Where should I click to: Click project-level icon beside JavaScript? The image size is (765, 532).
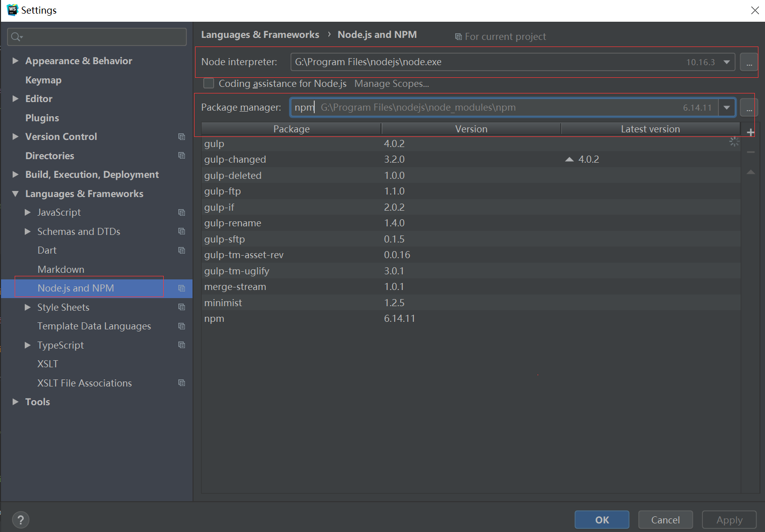182,213
